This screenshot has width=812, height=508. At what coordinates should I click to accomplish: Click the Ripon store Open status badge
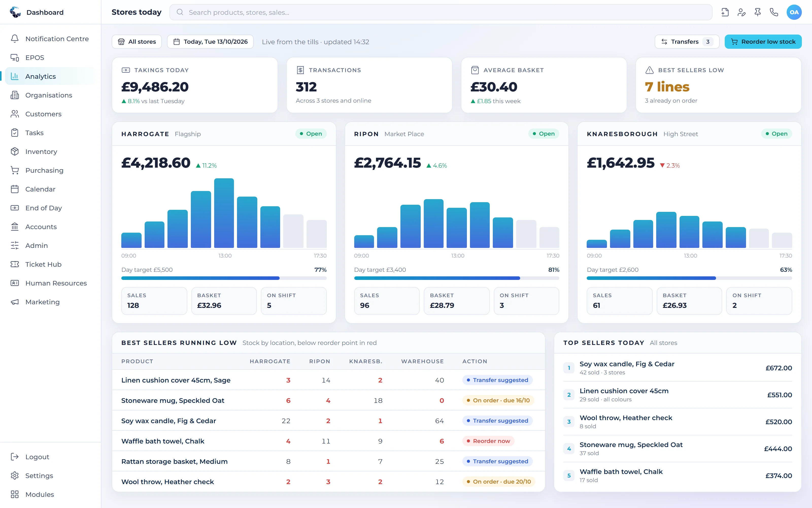pos(544,134)
